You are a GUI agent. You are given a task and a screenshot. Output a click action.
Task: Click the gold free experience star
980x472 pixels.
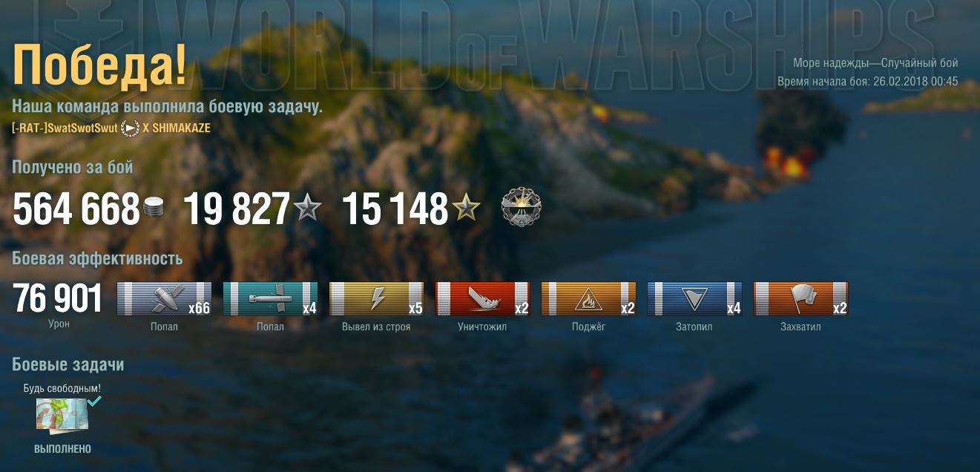click(x=466, y=209)
